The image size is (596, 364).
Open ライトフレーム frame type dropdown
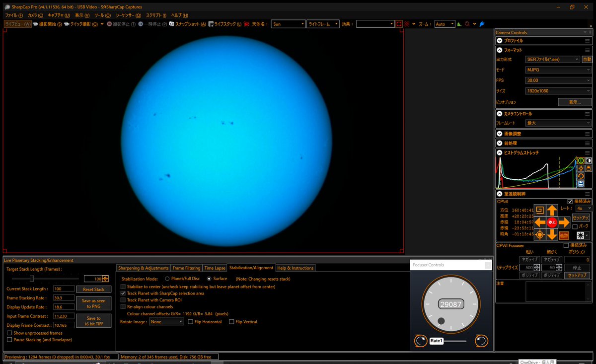click(323, 24)
